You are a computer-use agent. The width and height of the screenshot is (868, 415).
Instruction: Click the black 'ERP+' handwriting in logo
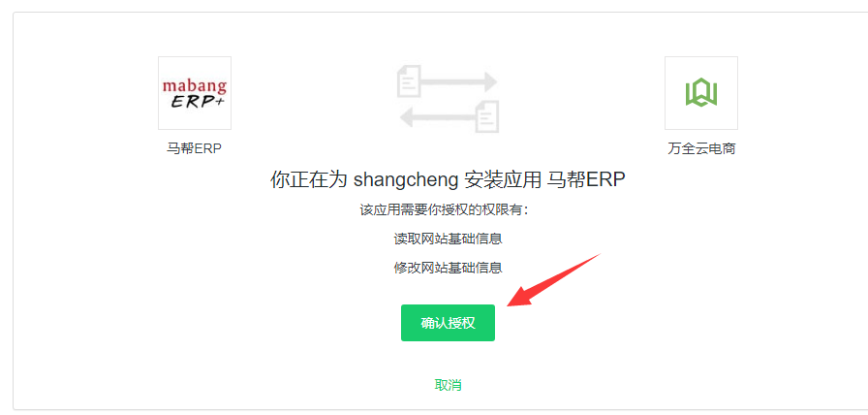click(x=197, y=102)
